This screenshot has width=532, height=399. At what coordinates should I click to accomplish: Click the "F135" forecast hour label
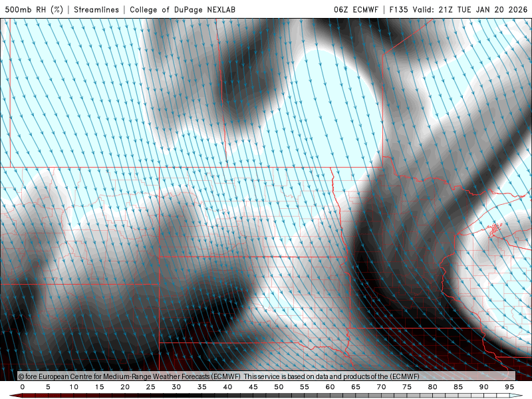pyautogui.click(x=398, y=9)
